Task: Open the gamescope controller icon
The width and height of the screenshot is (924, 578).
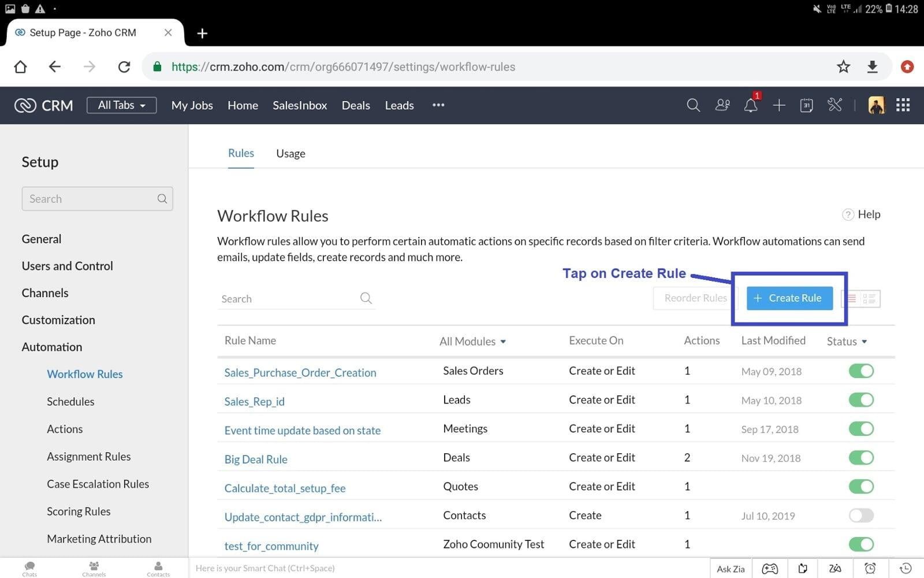Action: tap(770, 569)
